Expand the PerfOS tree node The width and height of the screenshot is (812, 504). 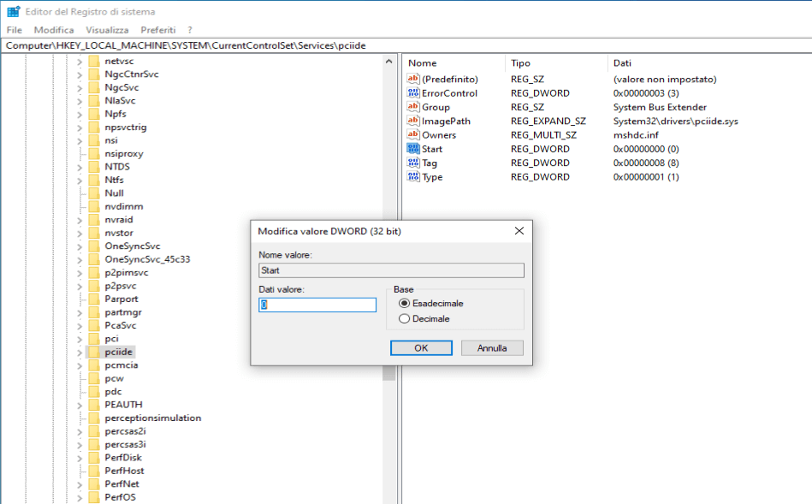(80, 497)
